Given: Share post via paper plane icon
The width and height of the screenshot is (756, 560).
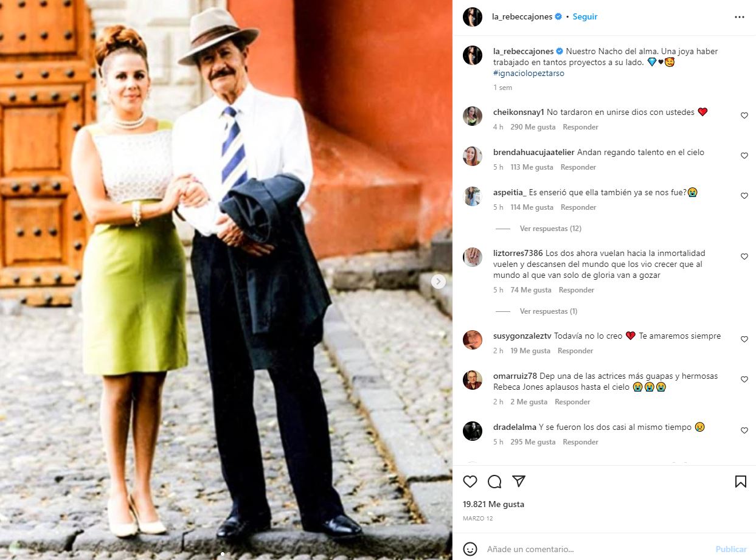Looking at the screenshot, I should [x=519, y=482].
